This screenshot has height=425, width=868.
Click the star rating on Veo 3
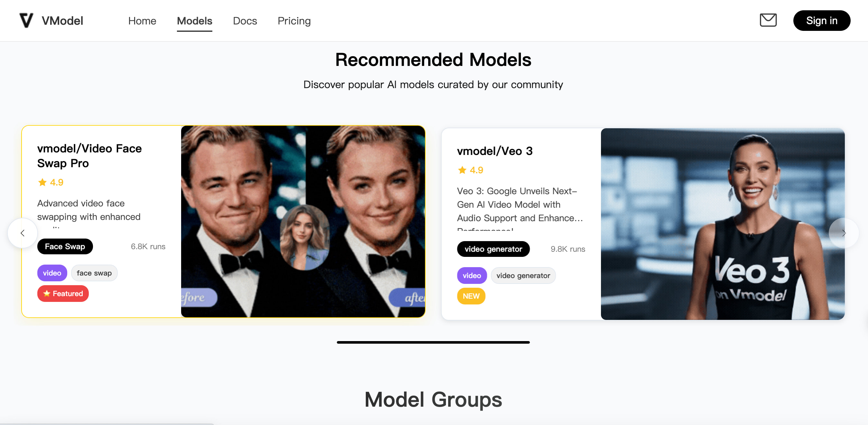470,170
